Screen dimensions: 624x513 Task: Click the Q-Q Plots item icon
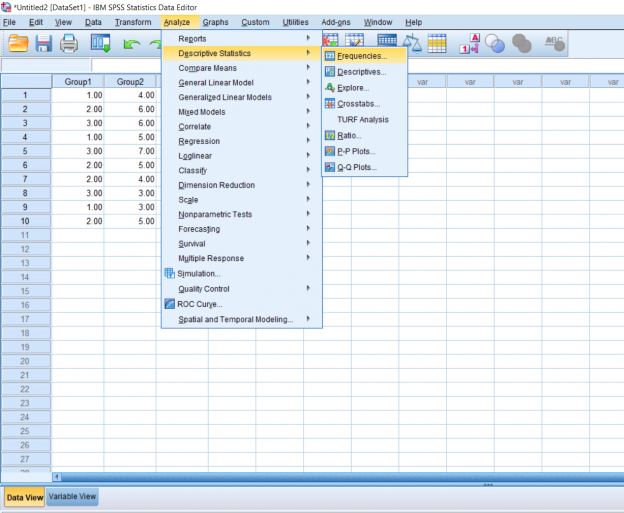coord(330,167)
